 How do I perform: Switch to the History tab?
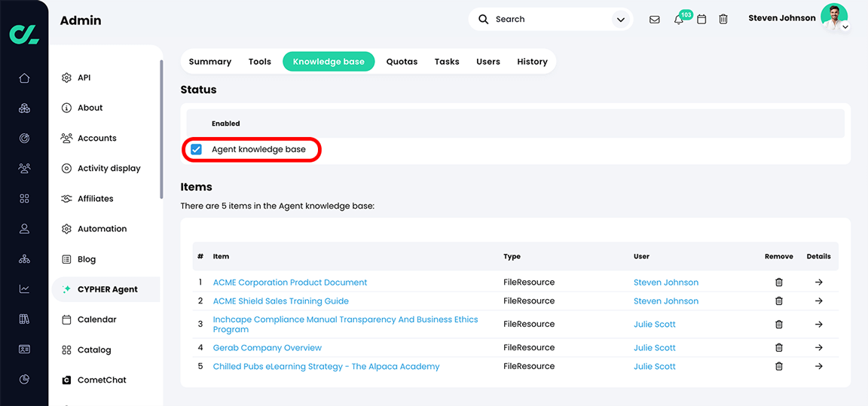[532, 62]
